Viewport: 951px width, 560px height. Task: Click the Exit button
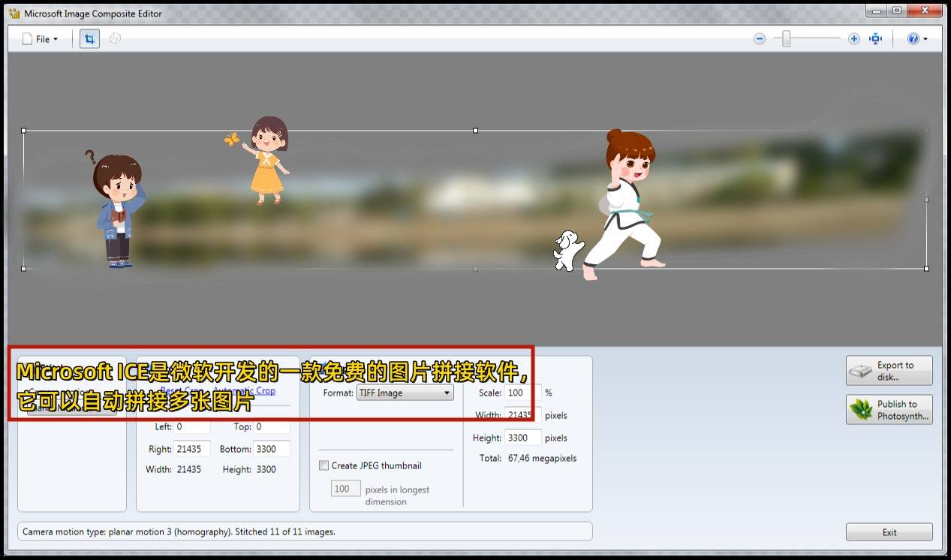click(889, 532)
